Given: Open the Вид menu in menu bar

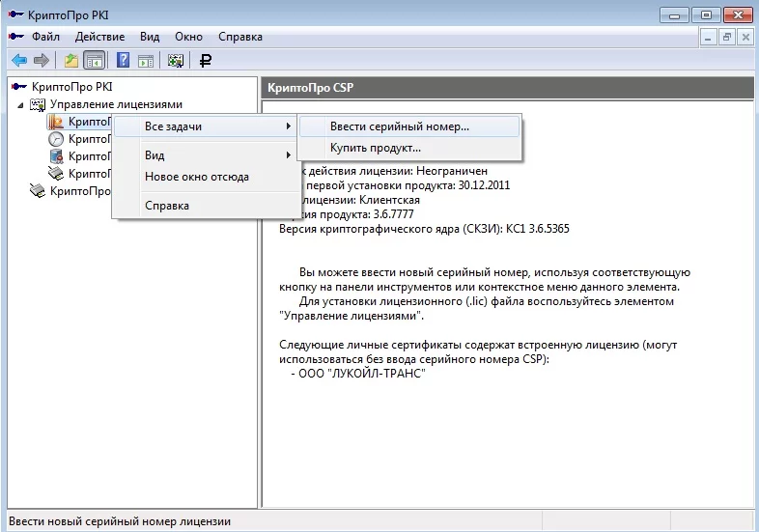Looking at the screenshot, I should (150, 37).
